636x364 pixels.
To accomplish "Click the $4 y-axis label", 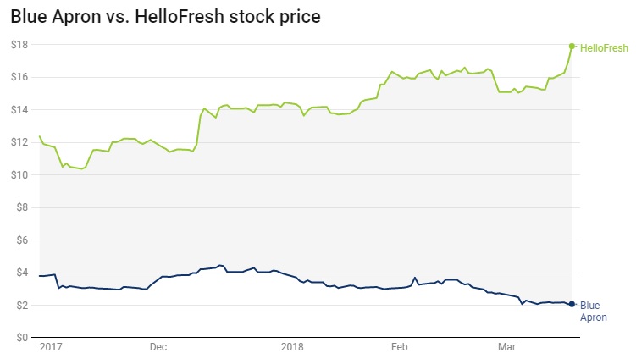I will click(23, 273).
